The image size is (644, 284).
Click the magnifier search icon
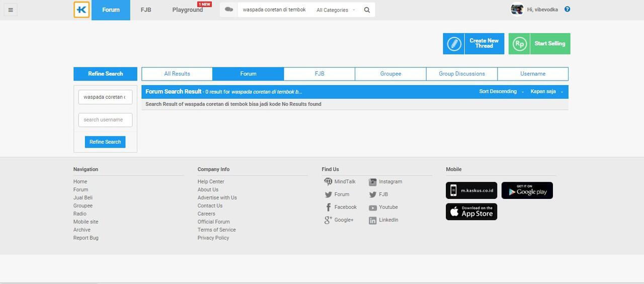click(367, 10)
